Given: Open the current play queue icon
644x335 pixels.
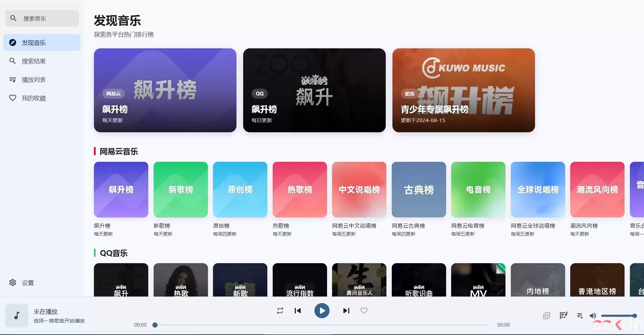Looking at the screenshot, I should [580, 316].
